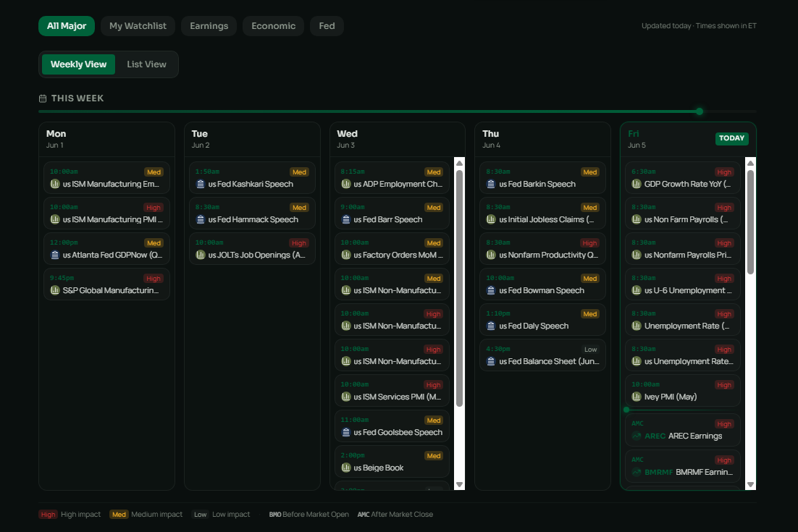The width and height of the screenshot is (798, 532).
Task: Click bank icon on Fed Kashkari Speech
Action: pos(201,184)
